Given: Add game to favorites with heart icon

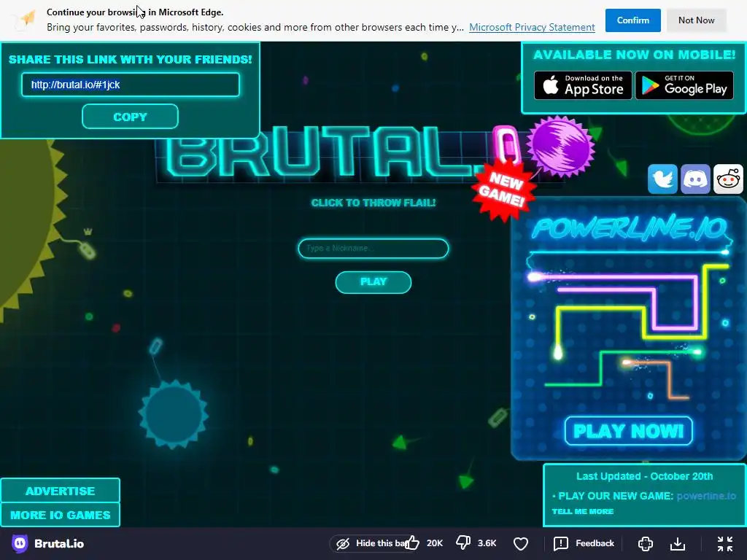Looking at the screenshot, I should 521,543.
